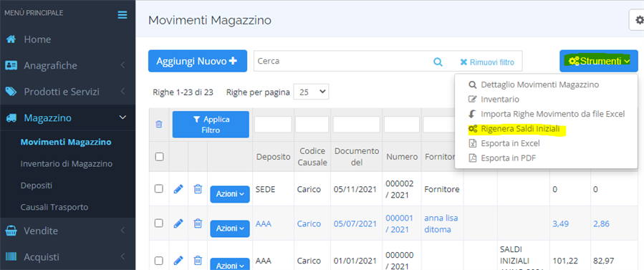Click the 05/07/2021 date link
The height and width of the screenshot is (270, 644).
tap(355, 224)
